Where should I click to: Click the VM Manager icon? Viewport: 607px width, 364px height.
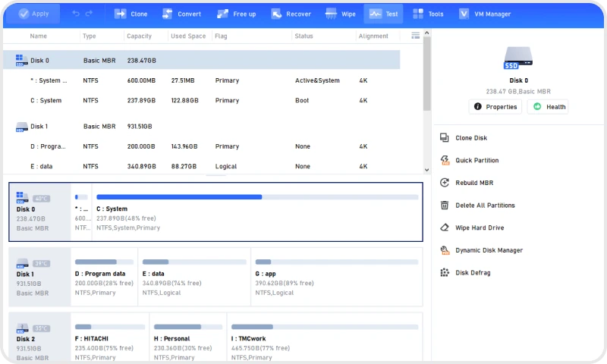click(x=464, y=14)
